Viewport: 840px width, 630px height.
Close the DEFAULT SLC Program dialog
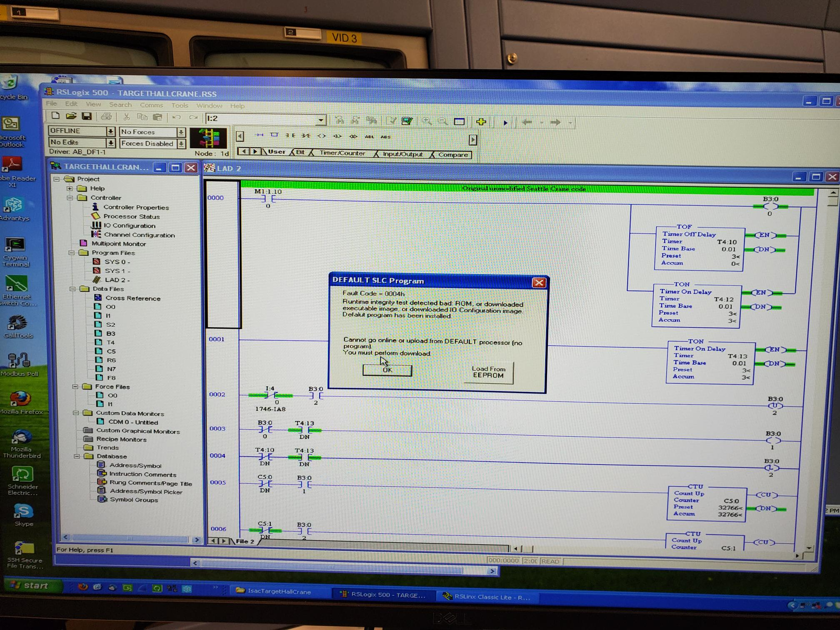click(x=539, y=283)
